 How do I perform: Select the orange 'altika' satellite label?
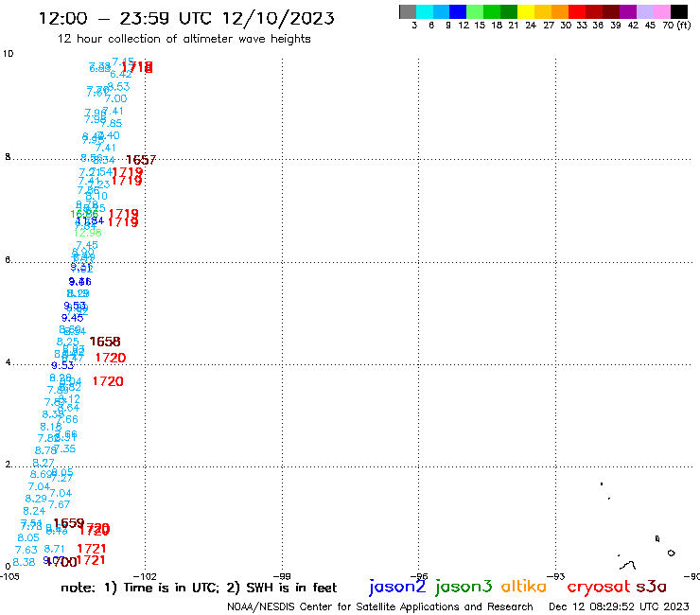[x=523, y=587]
